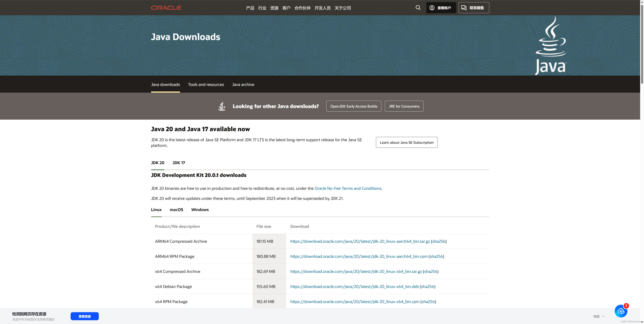Click the x64 Debian Package description
This screenshot has height=324, width=644.
(174, 286)
